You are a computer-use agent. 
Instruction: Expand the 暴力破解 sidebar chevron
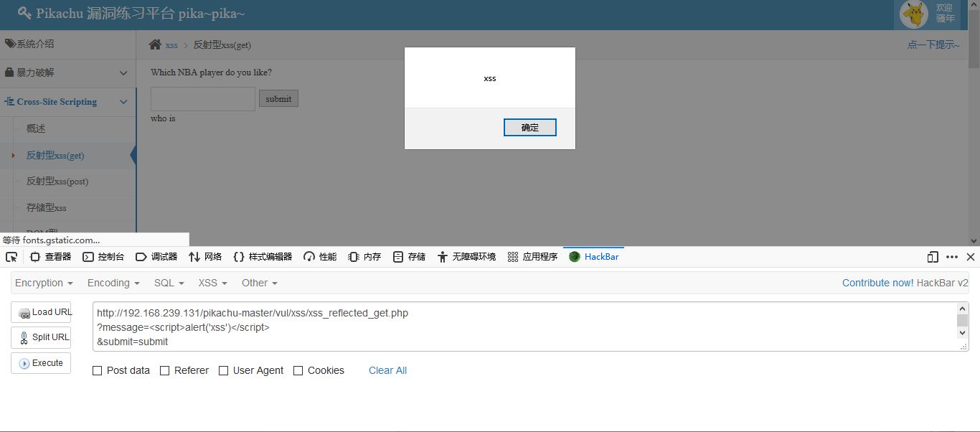click(123, 73)
